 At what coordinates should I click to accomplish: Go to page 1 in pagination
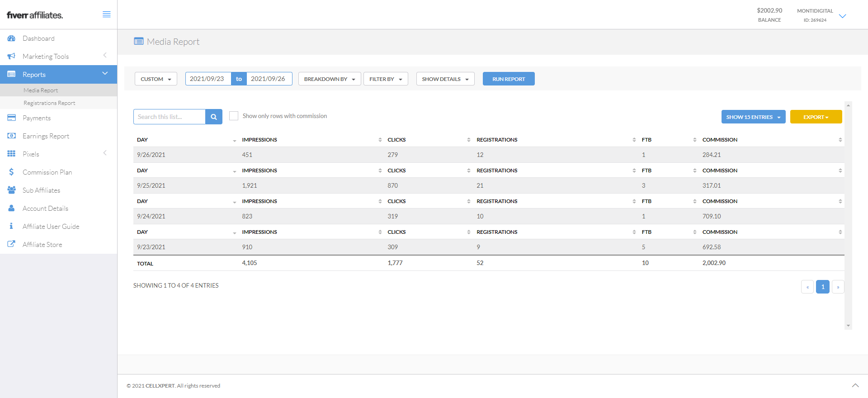tap(822, 287)
